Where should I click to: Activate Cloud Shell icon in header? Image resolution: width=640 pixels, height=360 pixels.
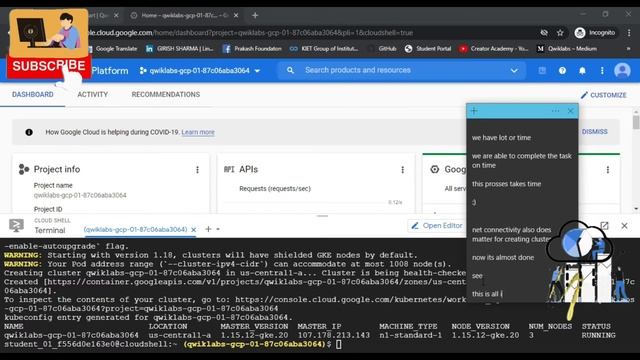tap(542, 71)
